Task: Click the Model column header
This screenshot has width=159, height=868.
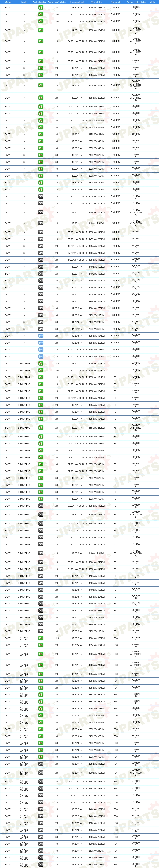Action: pos(24,2)
